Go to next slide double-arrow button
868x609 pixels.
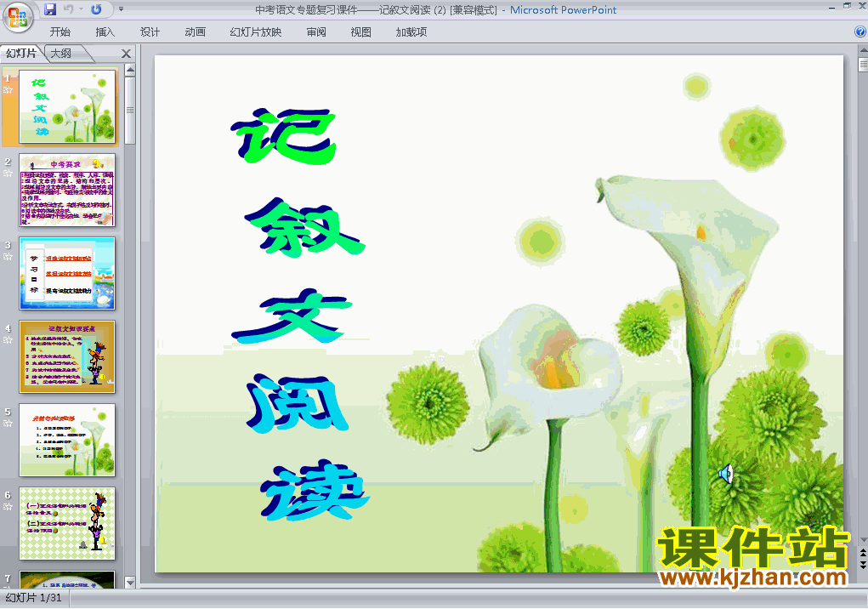(863, 564)
